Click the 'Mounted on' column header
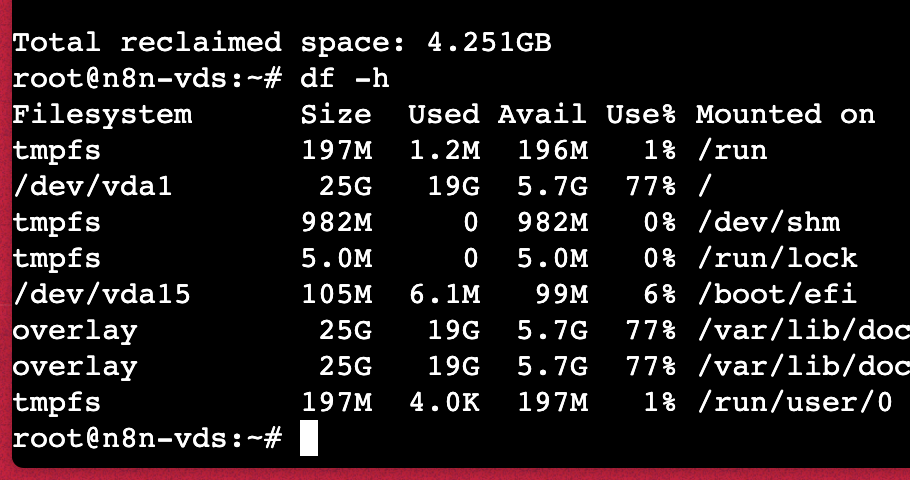The image size is (910, 480). pos(785,114)
